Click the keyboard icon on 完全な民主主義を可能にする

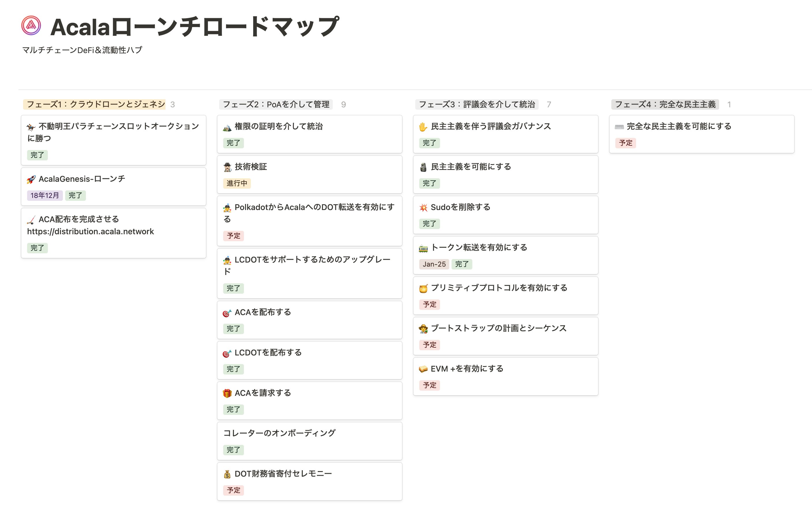(x=619, y=127)
